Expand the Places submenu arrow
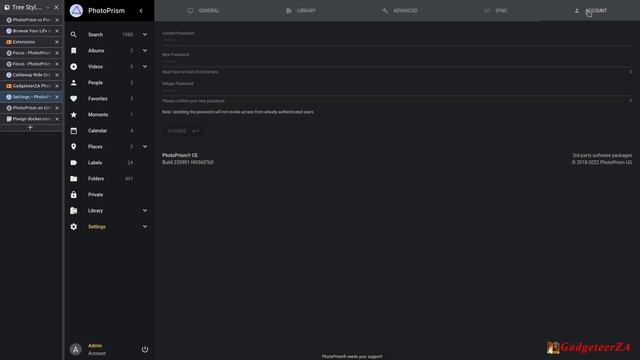 click(x=145, y=147)
